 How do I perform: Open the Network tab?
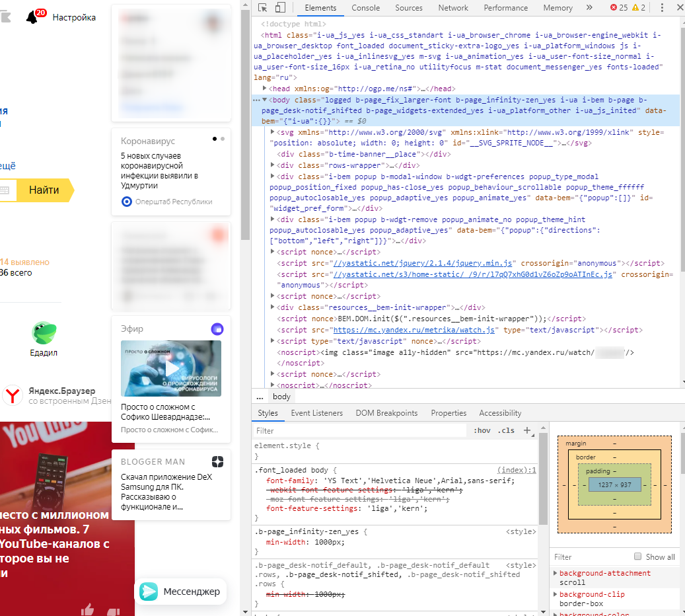tap(453, 8)
